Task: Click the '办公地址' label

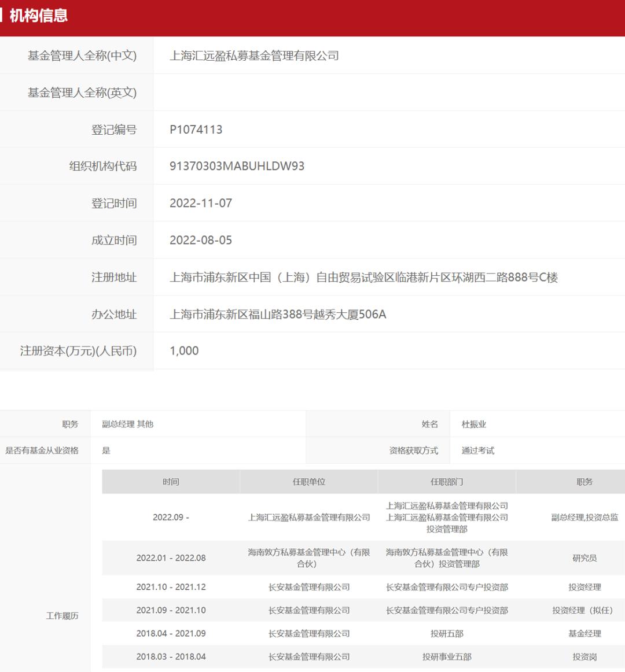Action: (x=114, y=314)
